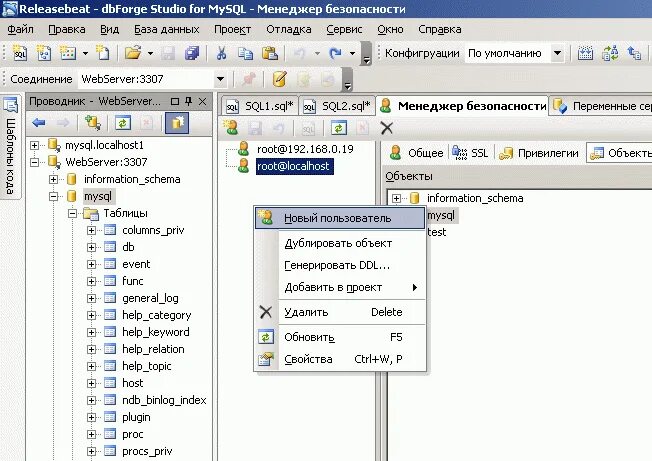The width and height of the screenshot is (652, 461).
Task: Open the Отладка menu
Action: pos(289,30)
